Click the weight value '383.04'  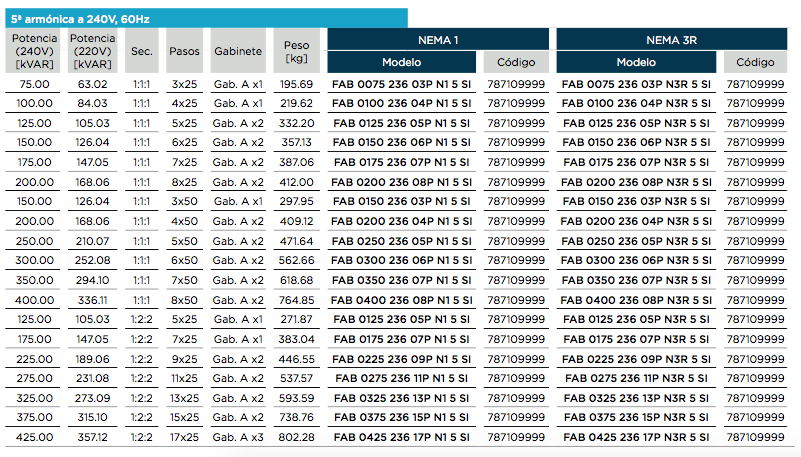[x=296, y=340]
